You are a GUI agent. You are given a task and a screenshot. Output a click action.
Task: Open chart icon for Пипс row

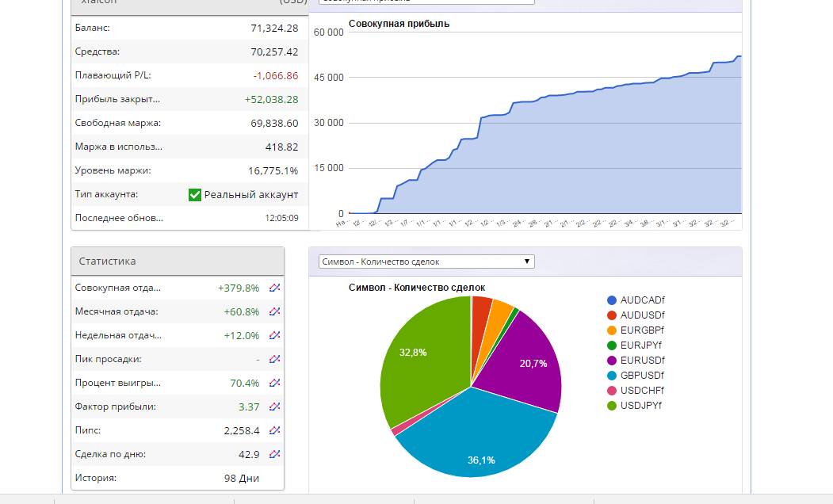274,431
